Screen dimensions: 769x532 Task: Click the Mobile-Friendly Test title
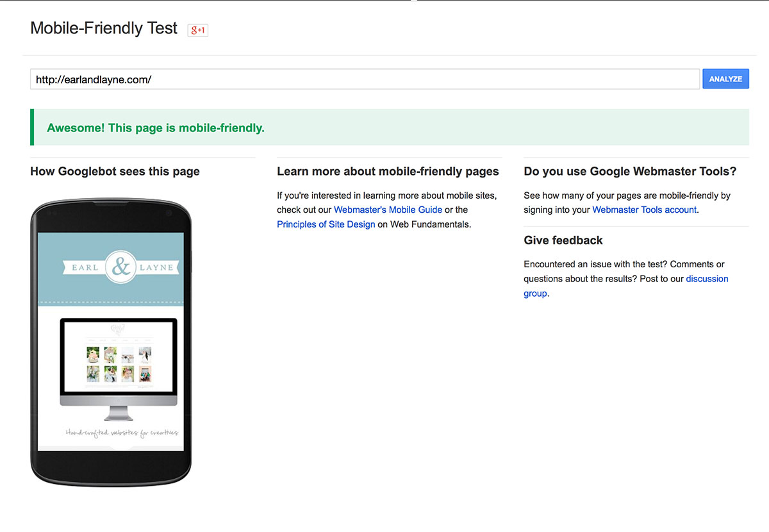click(104, 28)
